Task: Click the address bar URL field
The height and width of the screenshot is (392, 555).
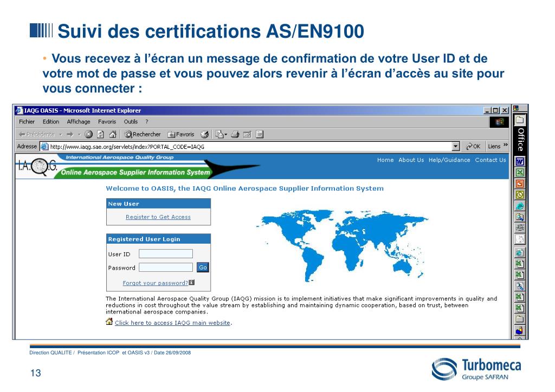Action: tap(250, 146)
